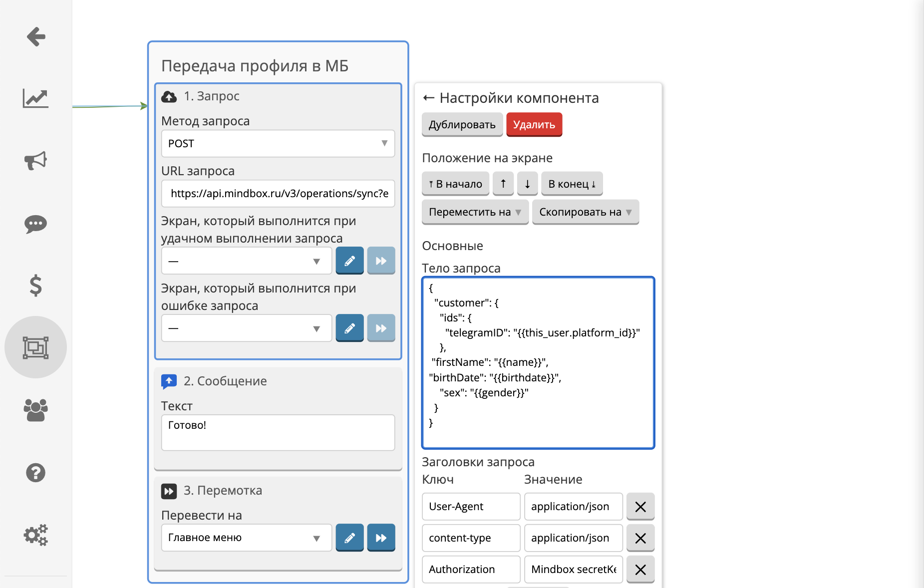Select the 2. Сообщение component header

(x=225, y=381)
